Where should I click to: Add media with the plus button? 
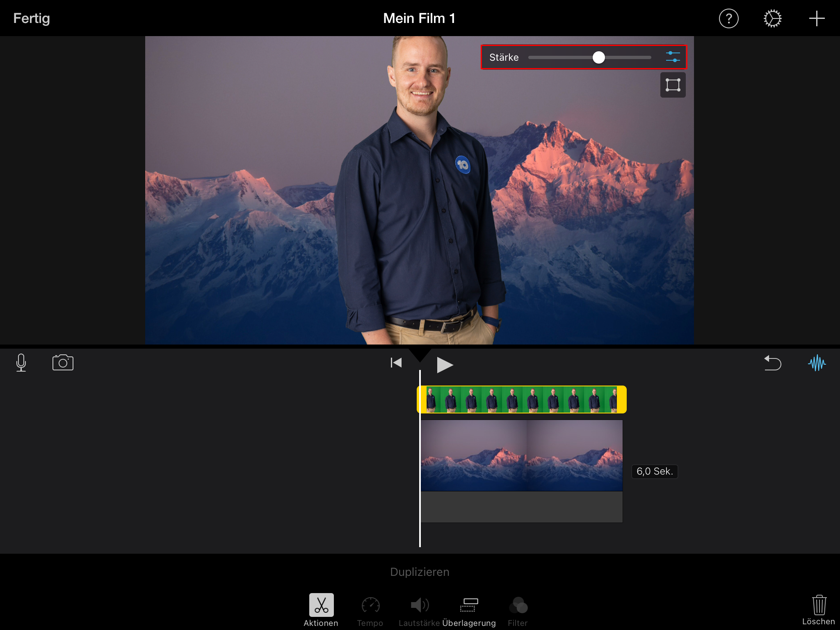pyautogui.click(x=816, y=18)
